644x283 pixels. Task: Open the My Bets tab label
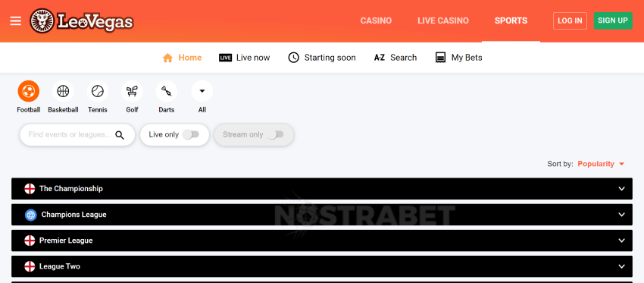pyautogui.click(x=467, y=58)
